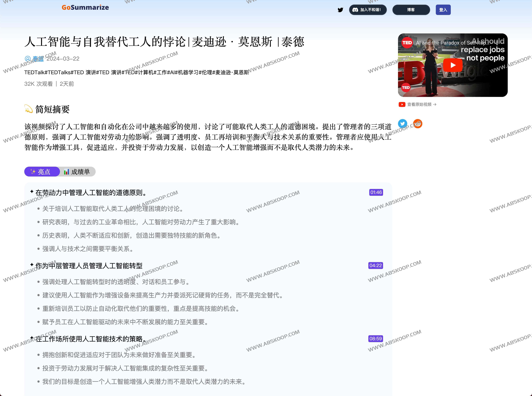Play the TED video via the YouTube play button
Image resolution: width=532 pixels, height=396 pixels.
[453, 65]
